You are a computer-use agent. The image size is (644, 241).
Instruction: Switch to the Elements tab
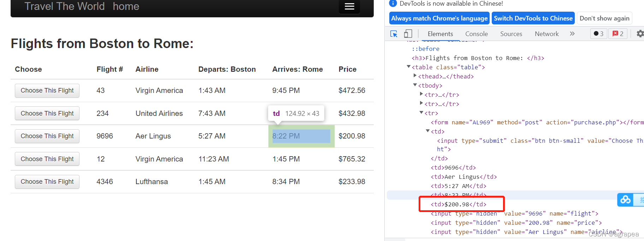coord(440,34)
